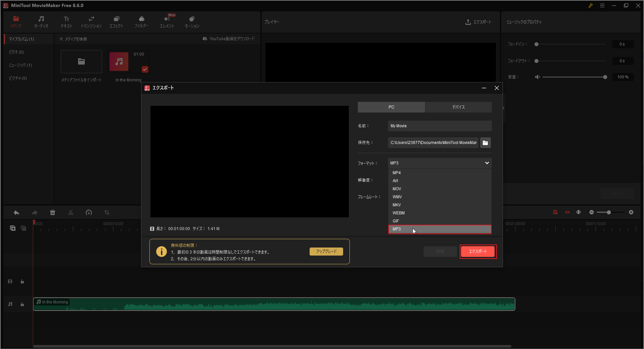Click the アップグレード button
The image size is (644, 349).
(326, 251)
